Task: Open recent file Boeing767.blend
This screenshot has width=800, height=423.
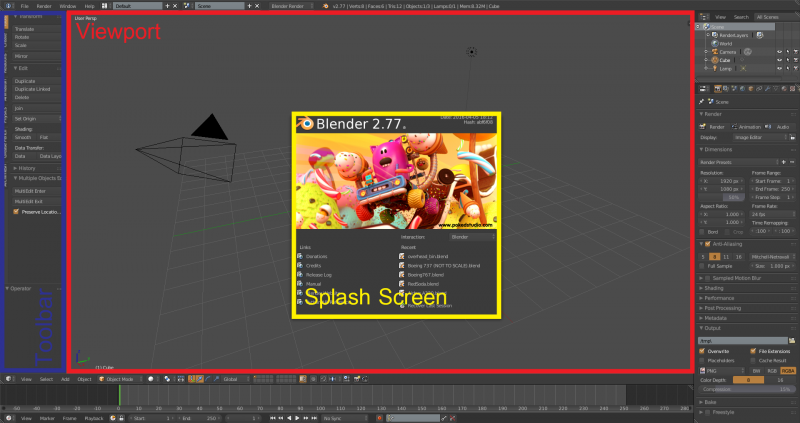Action: (426, 275)
